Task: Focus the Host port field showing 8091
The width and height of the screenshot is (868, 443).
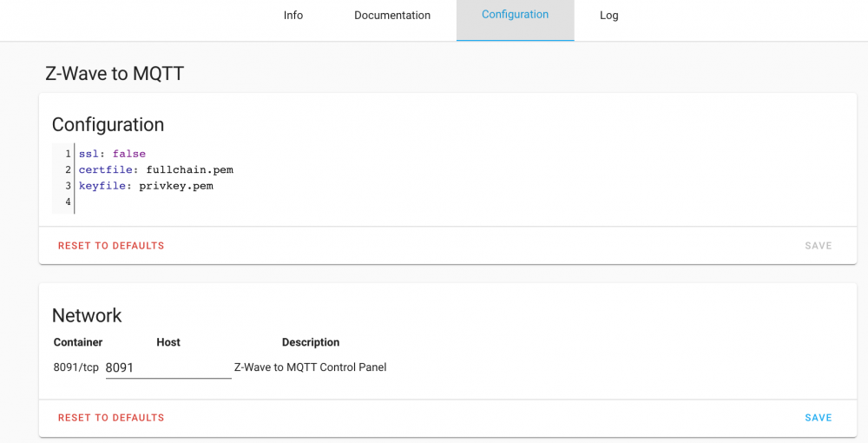Action: [x=168, y=367]
